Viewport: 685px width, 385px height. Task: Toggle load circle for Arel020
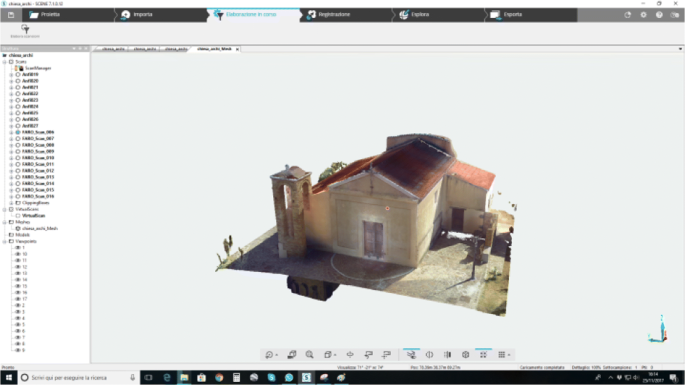(18, 81)
